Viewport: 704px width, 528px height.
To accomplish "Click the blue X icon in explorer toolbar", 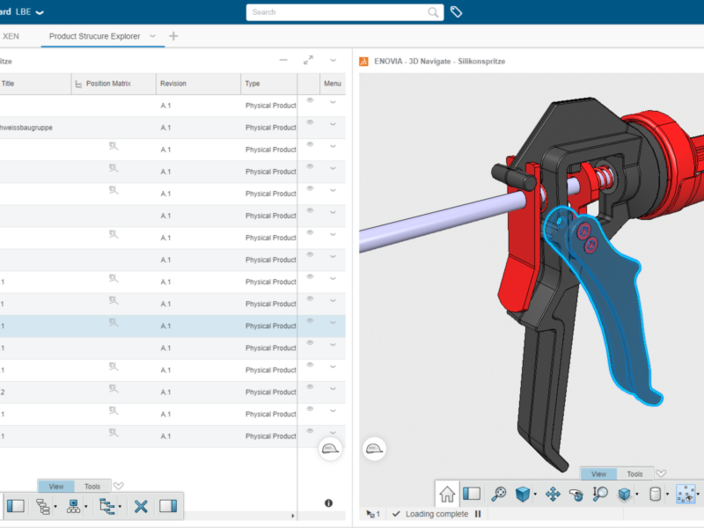I will (x=141, y=506).
